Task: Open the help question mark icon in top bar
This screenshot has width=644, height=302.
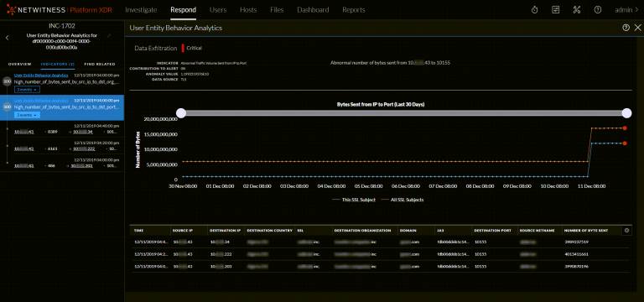Action: (598, 10)
